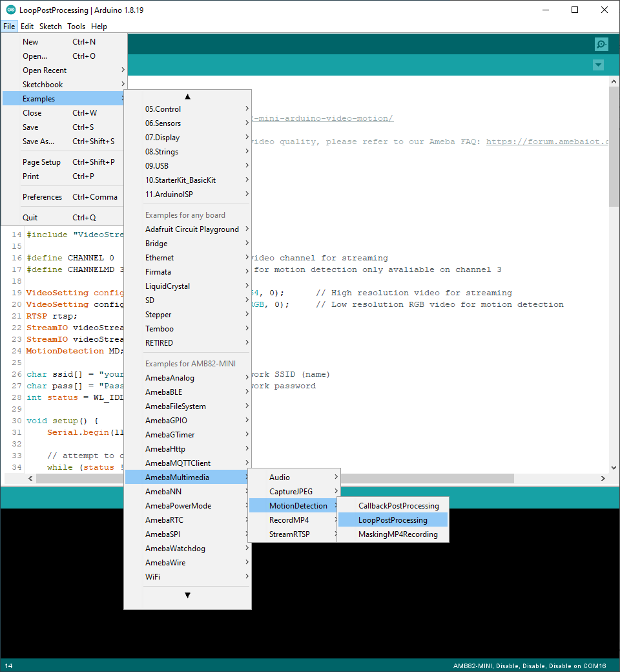Viewport: 620px width, 672px height.
Task: Open the Bridge examples submenu
Action: point(188,243)
